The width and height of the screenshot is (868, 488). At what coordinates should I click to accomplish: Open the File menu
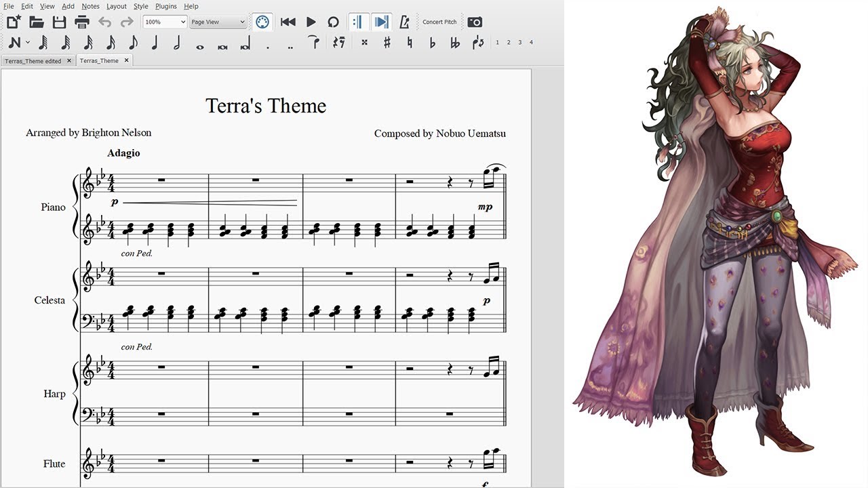pos(8,6)
